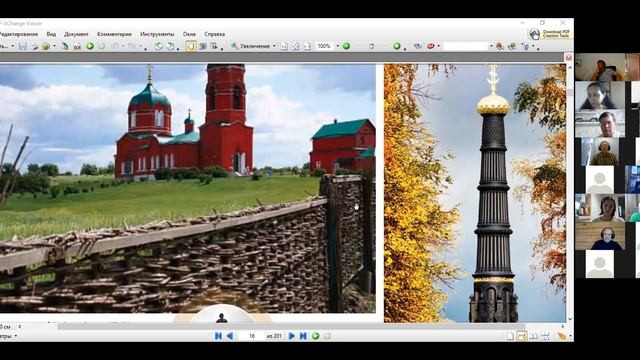Click greyed go-forward view button
The width and height of the screenshot is (640, 360).
coord(327,336)
